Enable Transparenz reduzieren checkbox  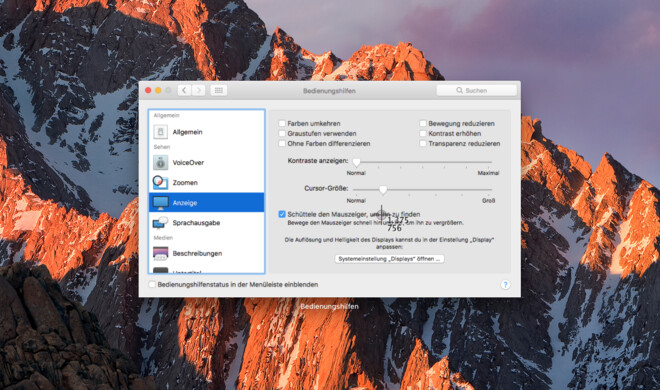coord(423,143)
